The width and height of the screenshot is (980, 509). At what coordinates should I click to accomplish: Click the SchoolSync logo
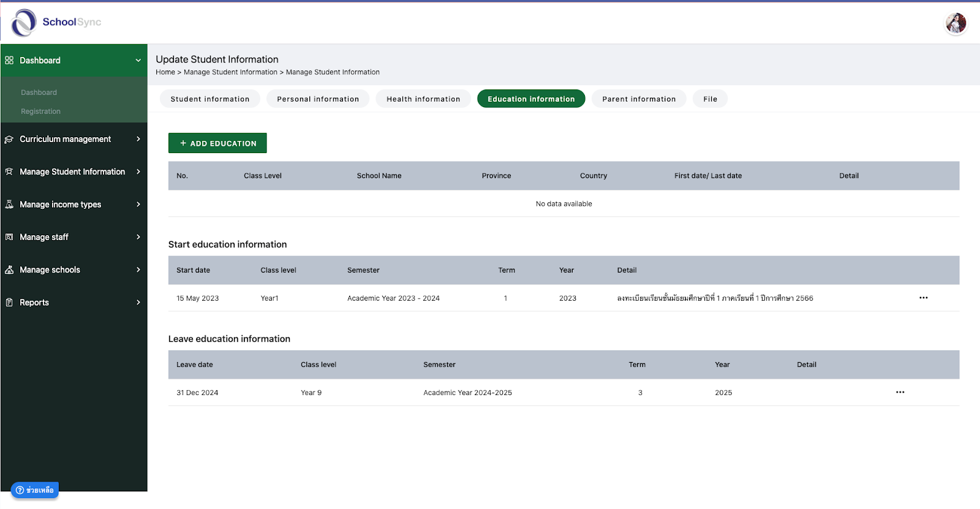(56, 23)
